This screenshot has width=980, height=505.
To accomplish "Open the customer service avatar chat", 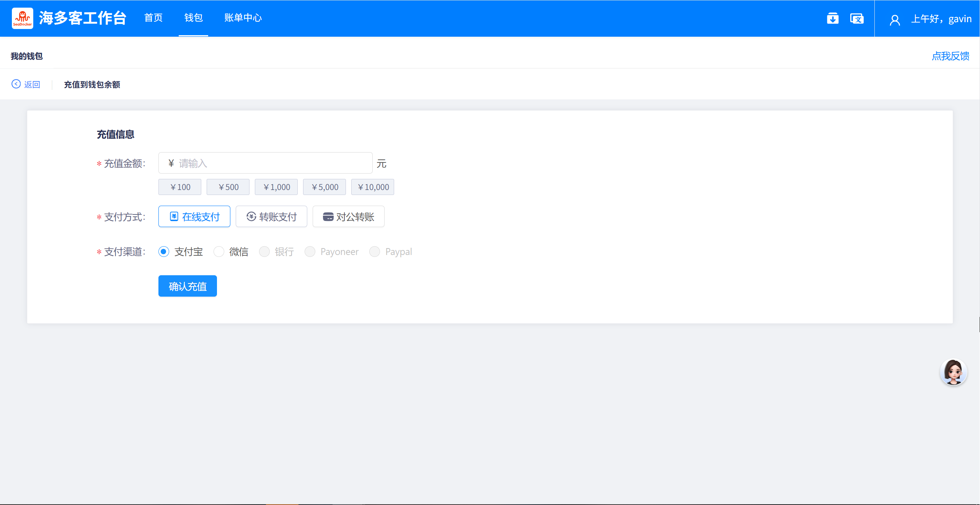I will (x=953, y=372).
